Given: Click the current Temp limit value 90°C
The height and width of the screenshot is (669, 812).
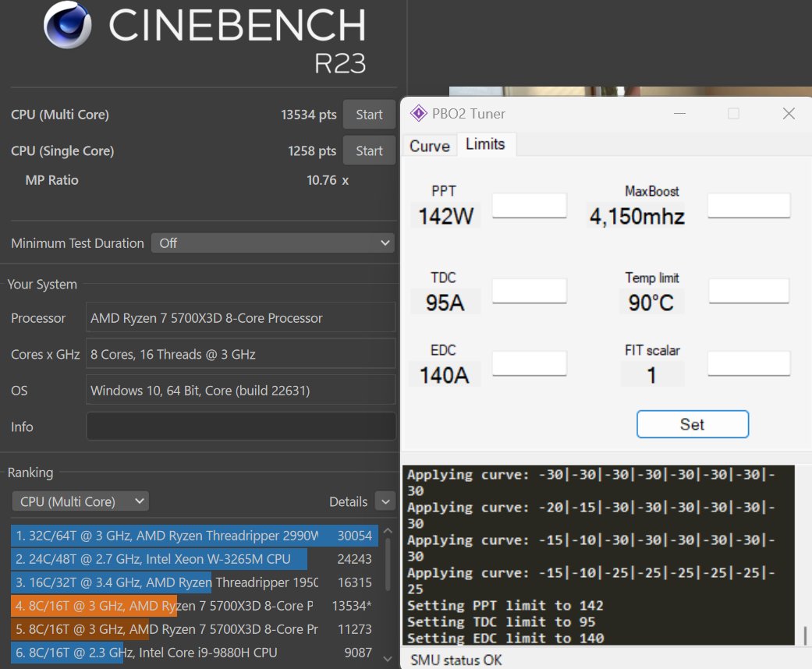Looking at the screenshot, I should coord(651,303).
